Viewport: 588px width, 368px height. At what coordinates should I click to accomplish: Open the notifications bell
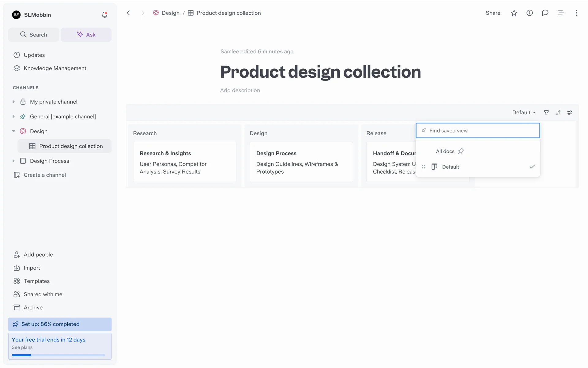(104, 15)
